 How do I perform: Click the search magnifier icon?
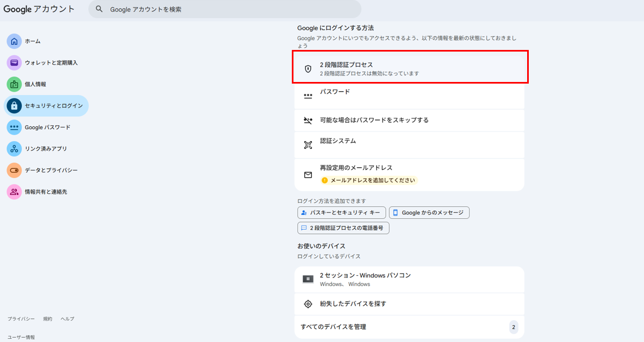(x=99, y=9)
